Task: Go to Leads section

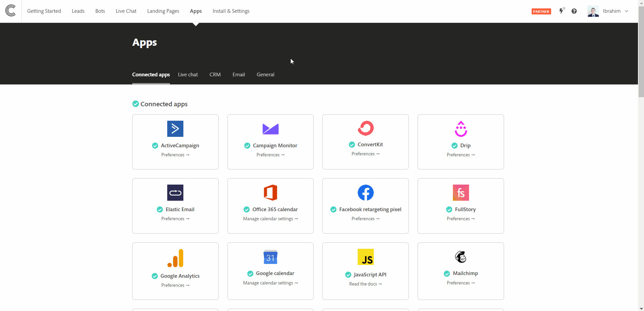Action: coord(78,11)
